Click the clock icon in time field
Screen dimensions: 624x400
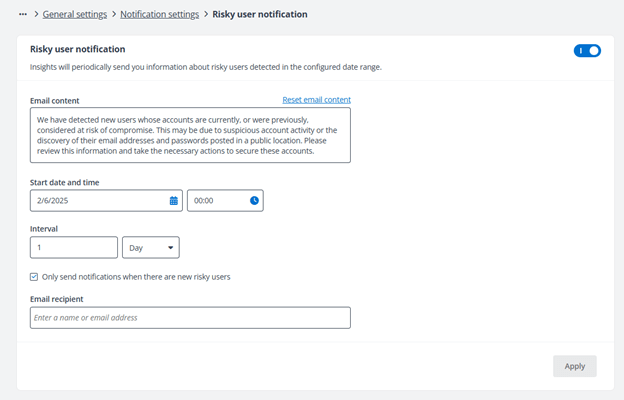(x=254, y=201)
